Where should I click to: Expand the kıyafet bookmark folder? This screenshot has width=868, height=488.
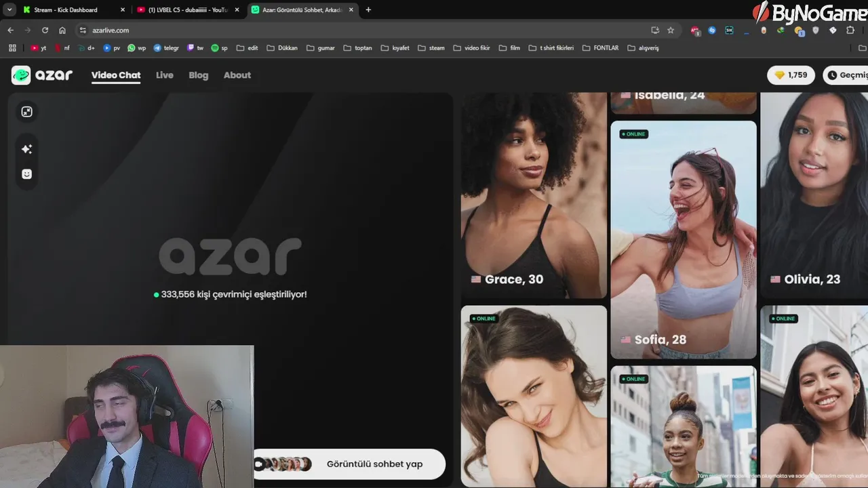pos(395,48)
